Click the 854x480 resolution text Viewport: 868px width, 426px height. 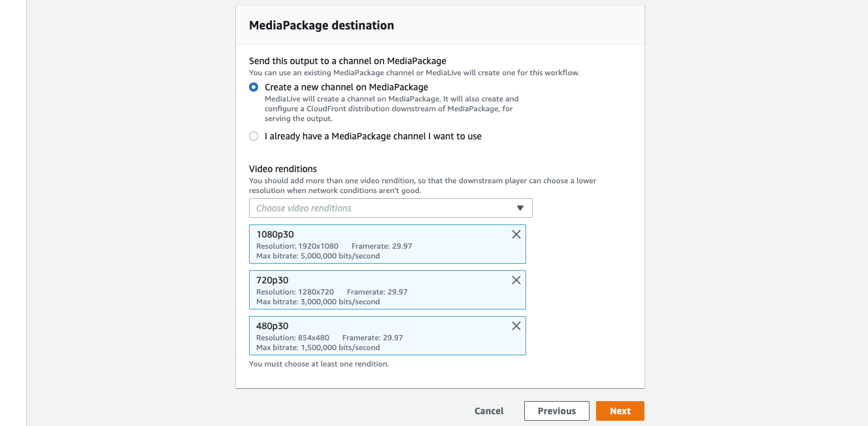(312, 338)
